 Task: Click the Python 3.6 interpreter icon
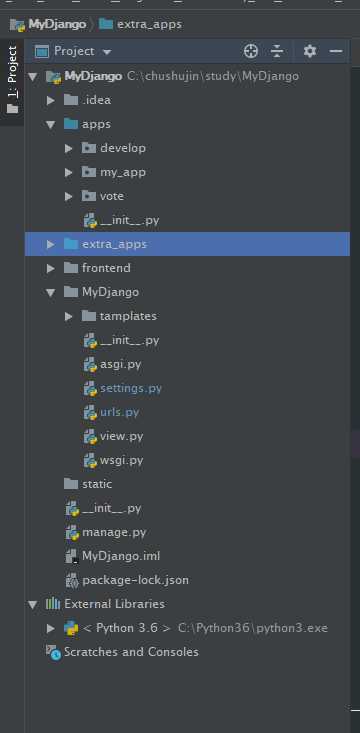(71, 628)
